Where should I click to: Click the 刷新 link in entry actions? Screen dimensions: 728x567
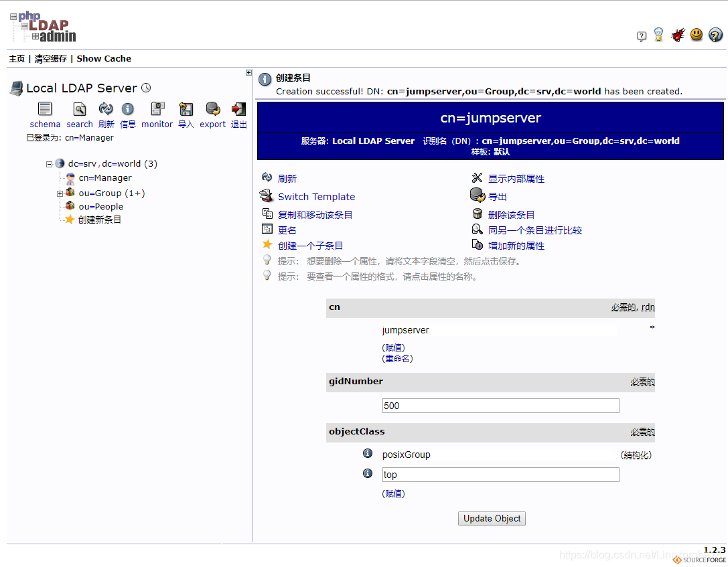[287, 179]
